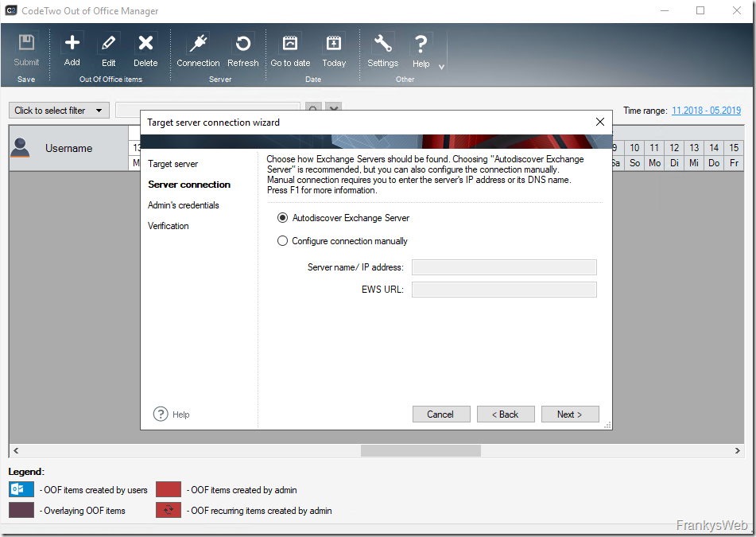Select day 10 So in the calendar header
This screenshot has height=537, width=756.
pyautogui.click(x=634, y=155)
